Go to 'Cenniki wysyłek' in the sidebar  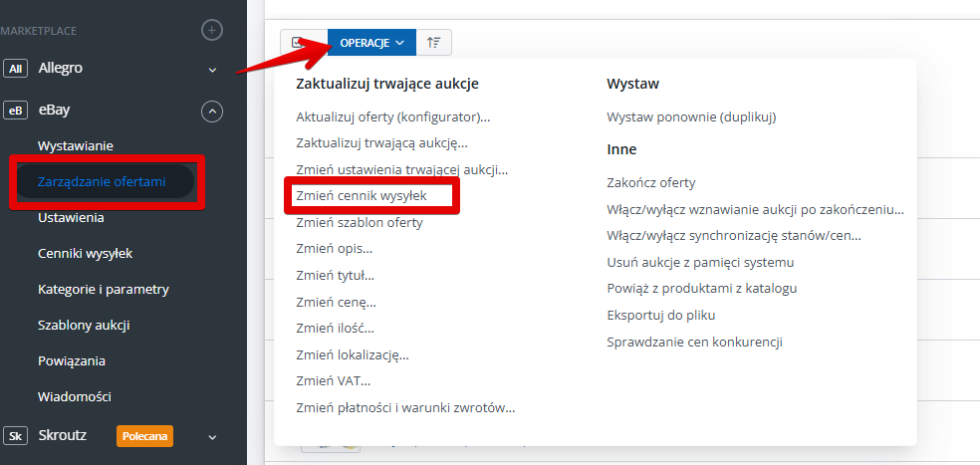coord(85,253)
